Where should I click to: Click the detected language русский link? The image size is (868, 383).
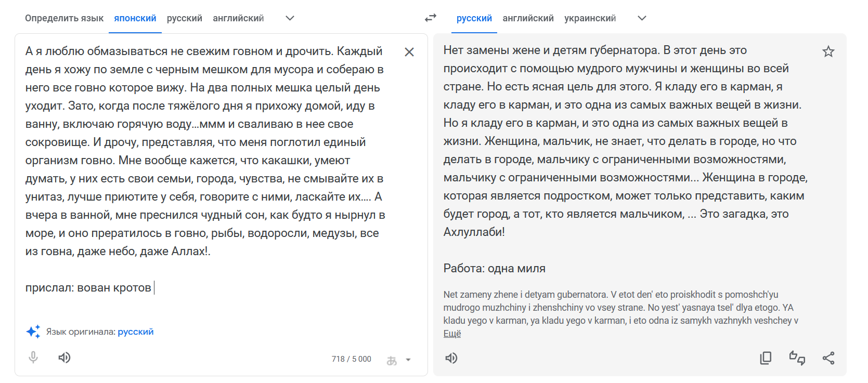click(x=136, y=332)
